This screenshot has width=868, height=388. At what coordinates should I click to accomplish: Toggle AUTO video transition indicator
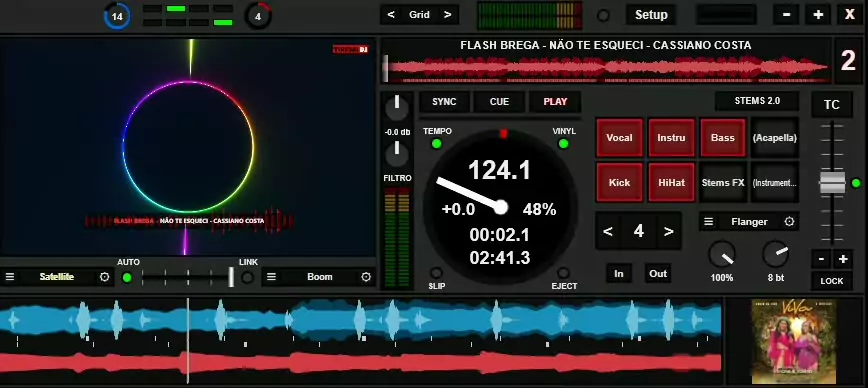point(127,277)
